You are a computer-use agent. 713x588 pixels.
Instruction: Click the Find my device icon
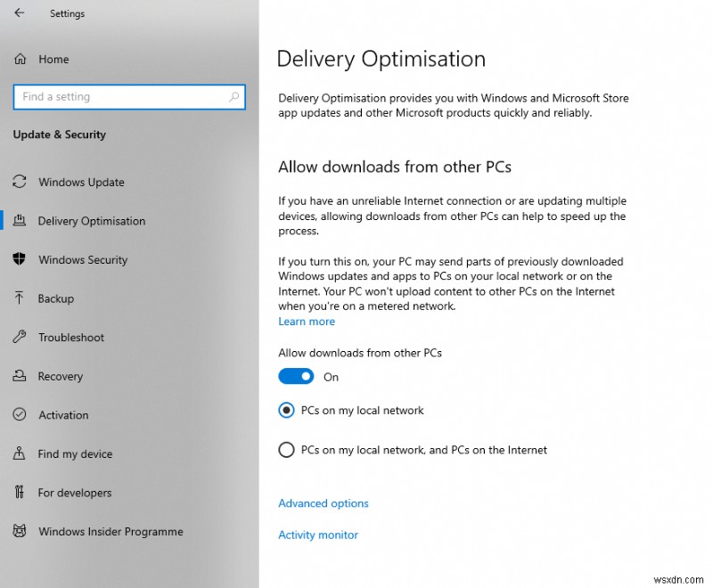point(20,453)
